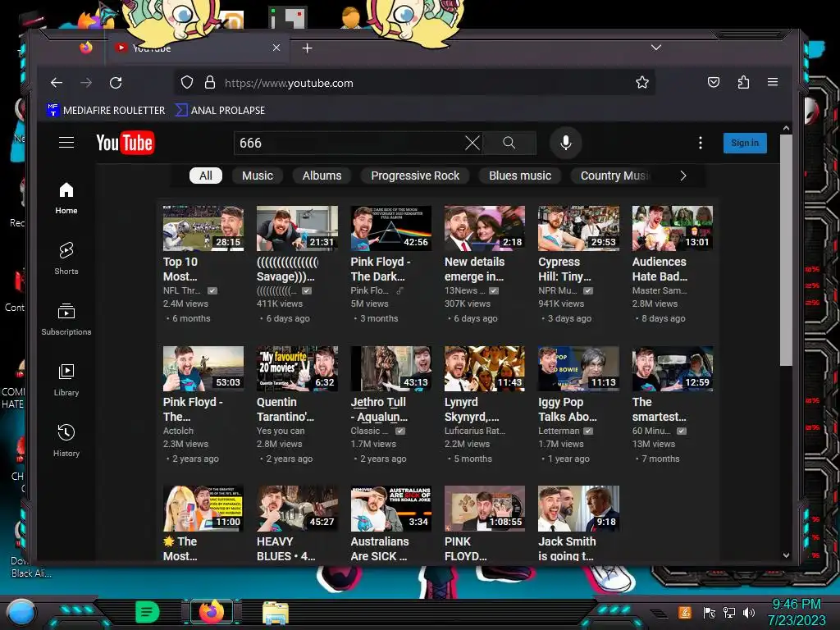Click the YouTube logo
Screen dimensions: 840x630
[126, 143]
